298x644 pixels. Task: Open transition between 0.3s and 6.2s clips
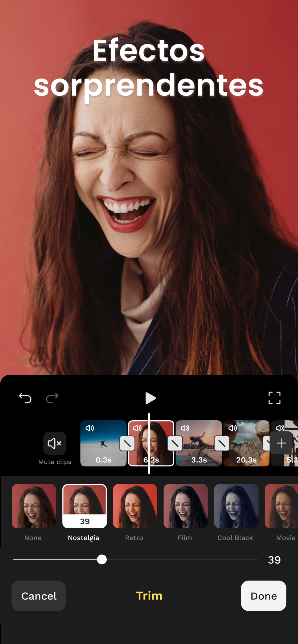(x=127, y=443)
